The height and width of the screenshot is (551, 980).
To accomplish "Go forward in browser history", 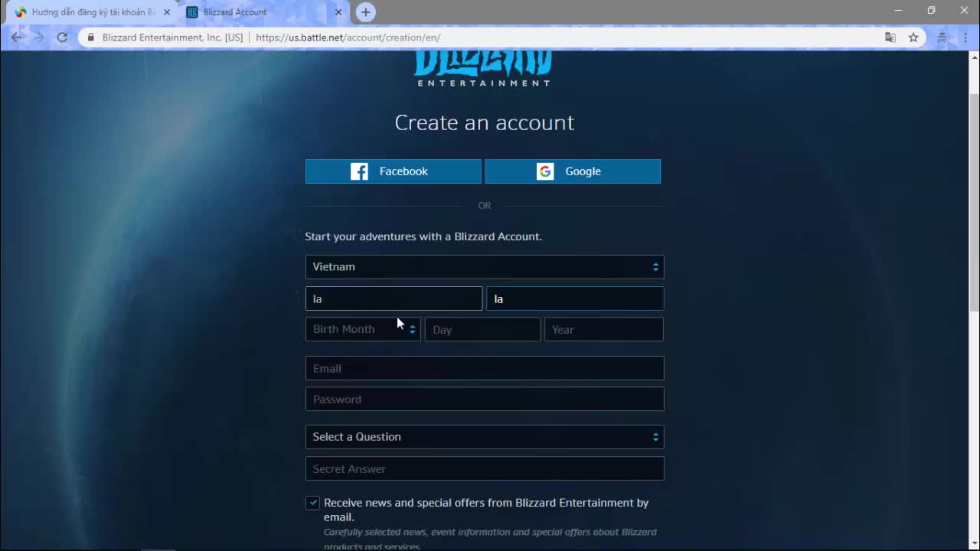I will tap(39, 37).
